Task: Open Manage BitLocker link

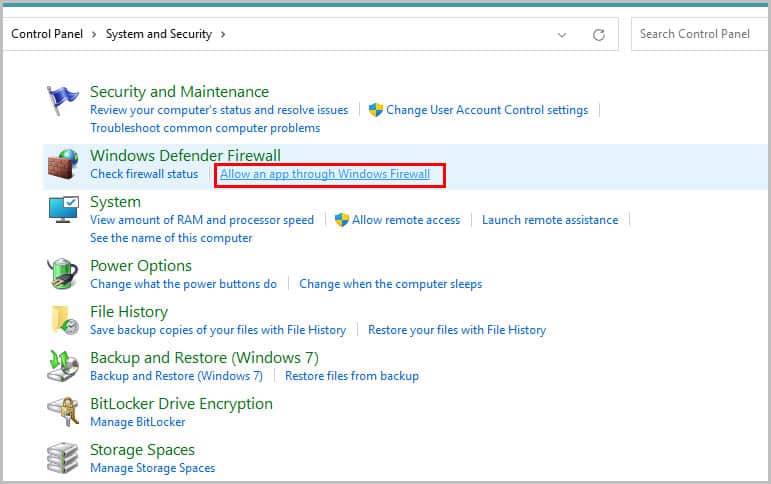Action: coord(138,422)
